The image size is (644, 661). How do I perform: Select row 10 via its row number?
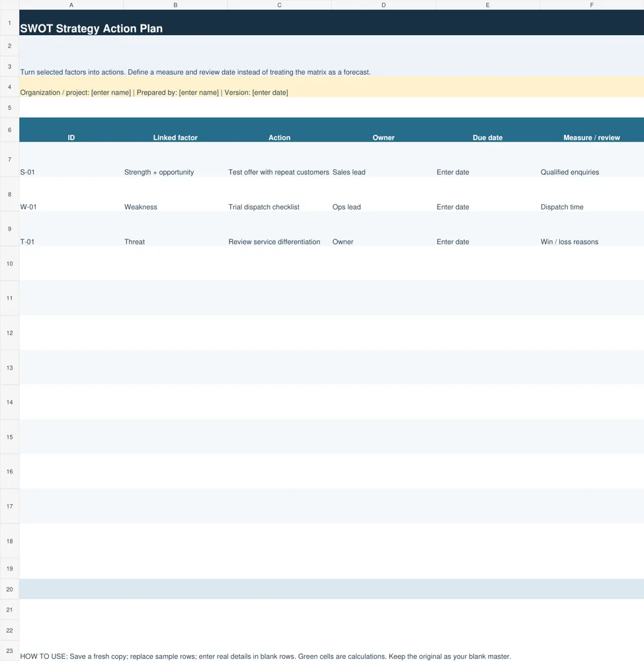coord(10,264)
